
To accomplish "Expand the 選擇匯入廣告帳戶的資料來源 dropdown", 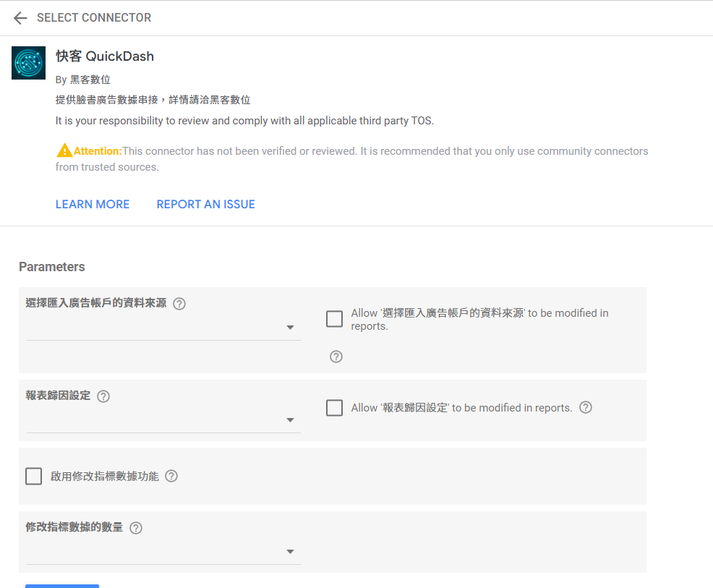I will coord(163,328).
